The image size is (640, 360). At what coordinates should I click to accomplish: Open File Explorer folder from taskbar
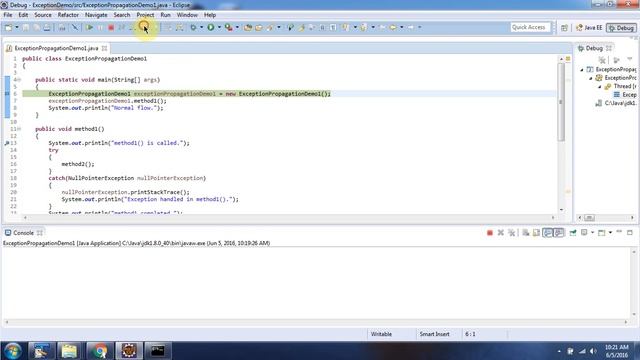click(69, 351)
